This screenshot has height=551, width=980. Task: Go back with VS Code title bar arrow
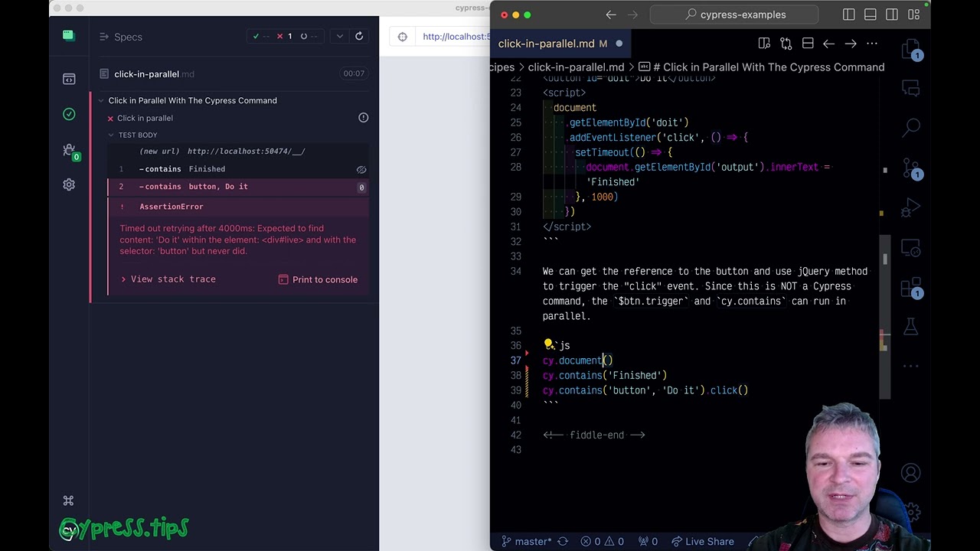pos(611,15)
